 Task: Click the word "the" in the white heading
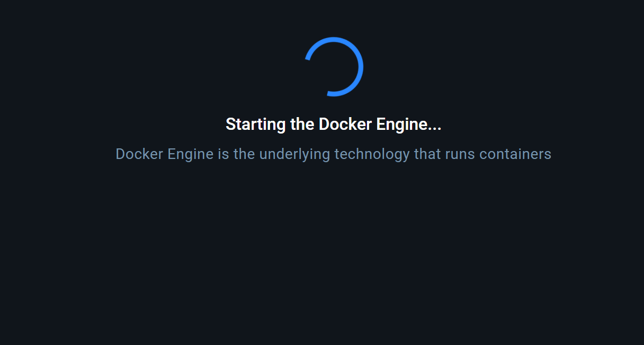pyautogui.click(x=302, y=125)
